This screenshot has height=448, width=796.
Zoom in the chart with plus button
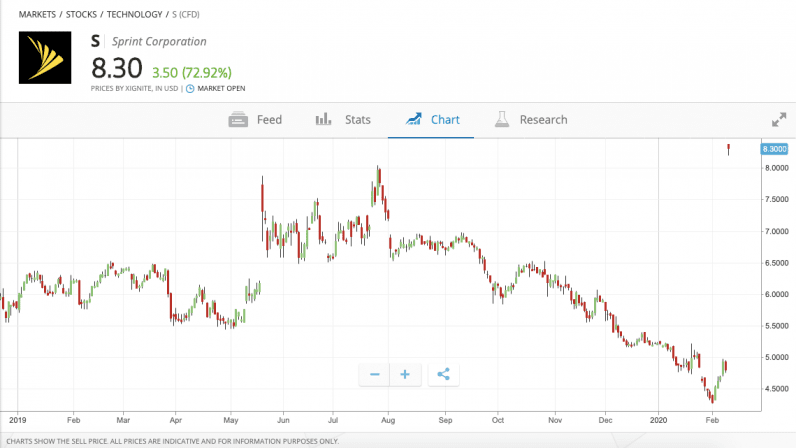click(405, 375)
